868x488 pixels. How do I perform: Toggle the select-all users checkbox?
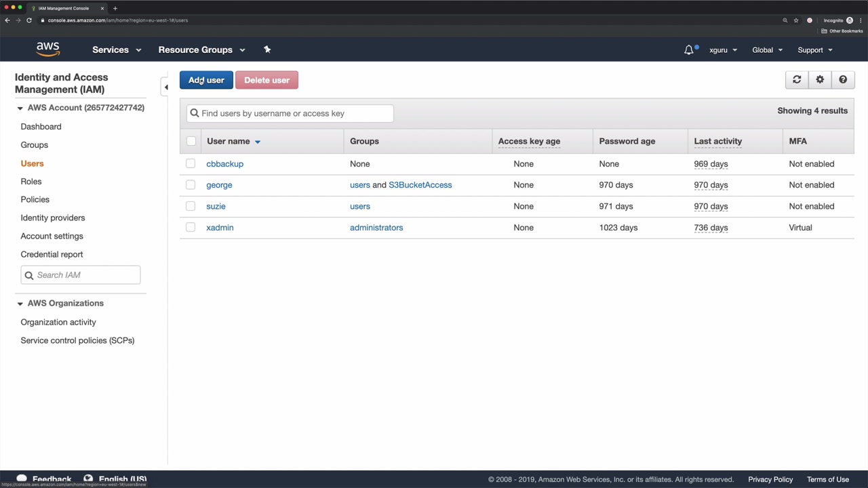click(x=191, y=141)
